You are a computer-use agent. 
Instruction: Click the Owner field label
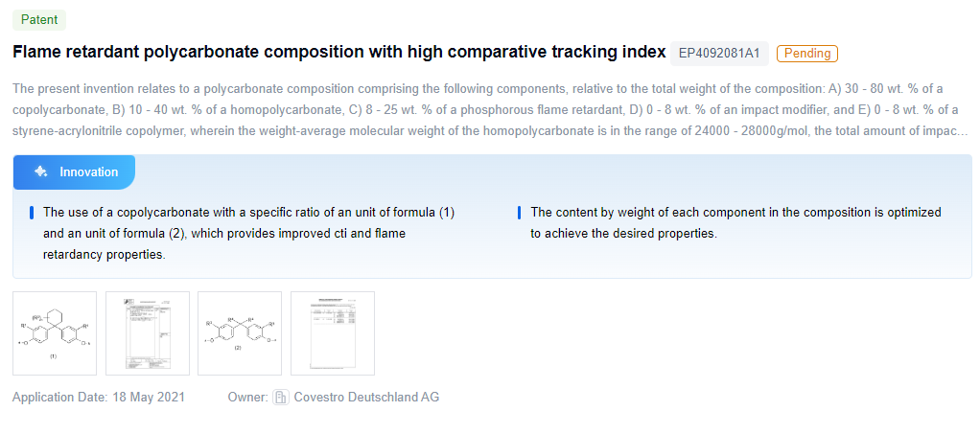pos(246,397)
